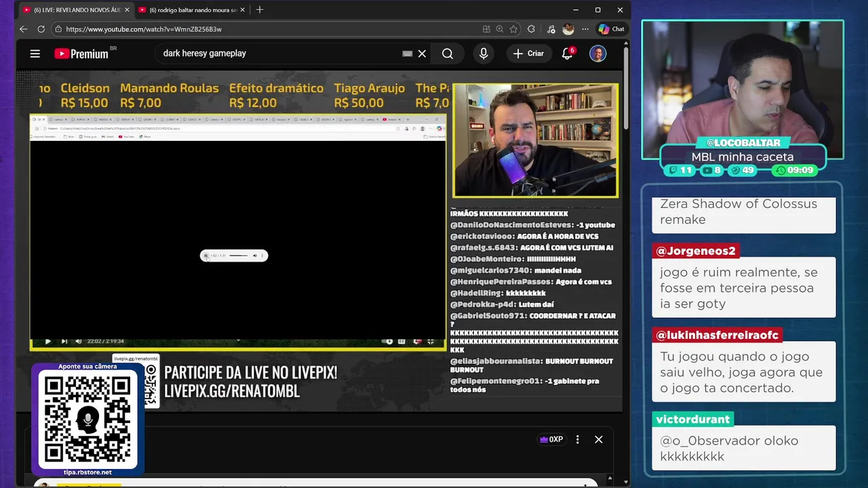The height and width of the screenshot is (488, 868).
Task: Open the YouTube hamburger guide menu
Action: point(35,54)
